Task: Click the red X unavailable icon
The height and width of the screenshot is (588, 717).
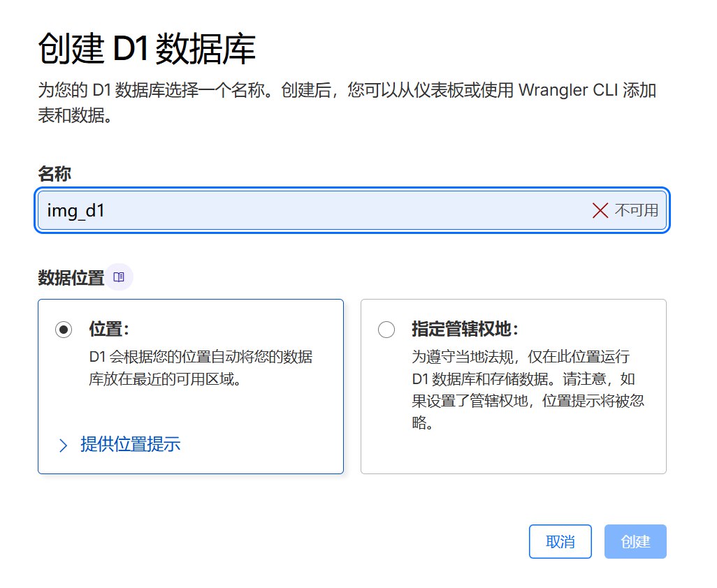Action: pyautogui.click(x=600, y=210)
